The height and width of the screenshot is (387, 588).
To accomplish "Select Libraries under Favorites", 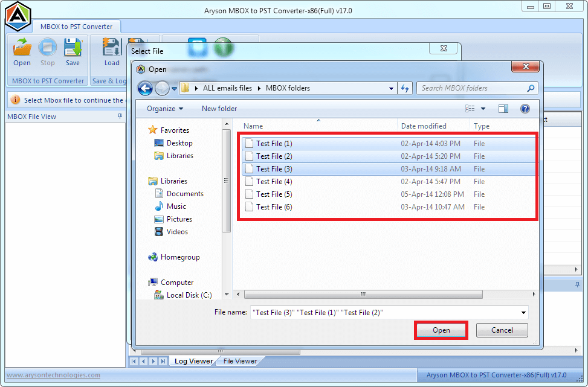I will [180, 156].
